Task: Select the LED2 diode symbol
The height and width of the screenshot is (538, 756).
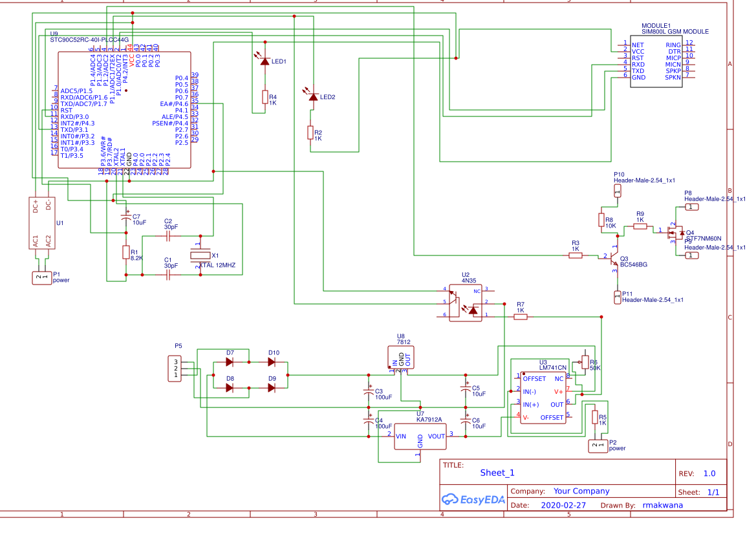Action: [314, 97]
